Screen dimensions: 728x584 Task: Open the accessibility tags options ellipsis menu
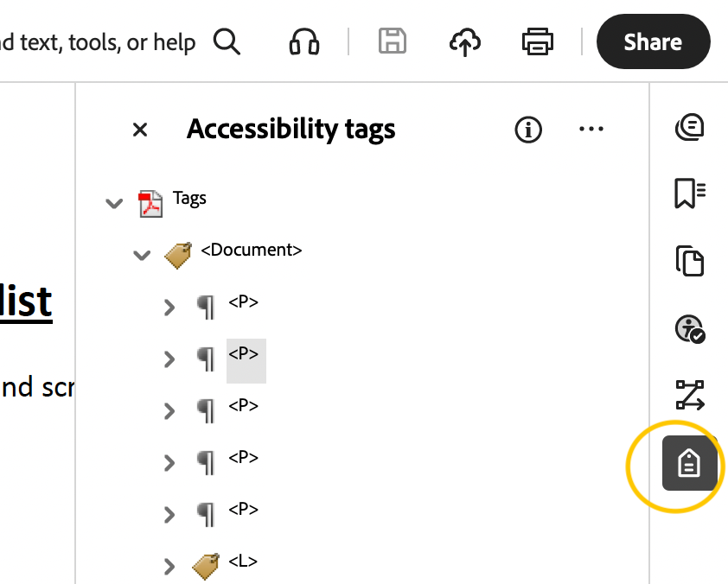(x=591, y=130)
